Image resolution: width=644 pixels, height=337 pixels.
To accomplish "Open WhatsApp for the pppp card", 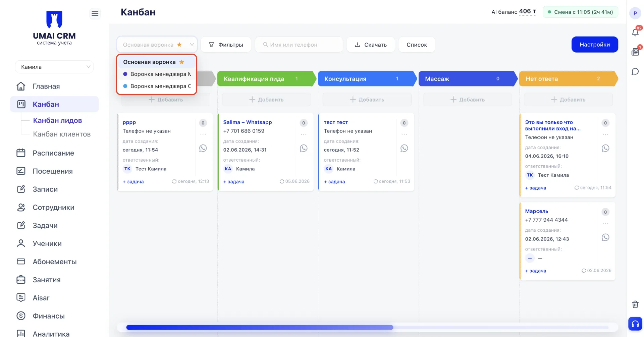I will click(203, 148).
